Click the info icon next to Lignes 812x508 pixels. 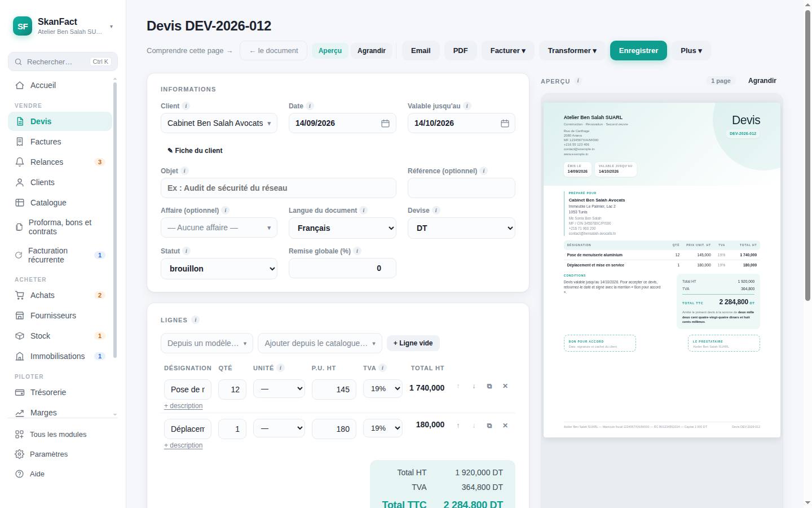[196, 319]
